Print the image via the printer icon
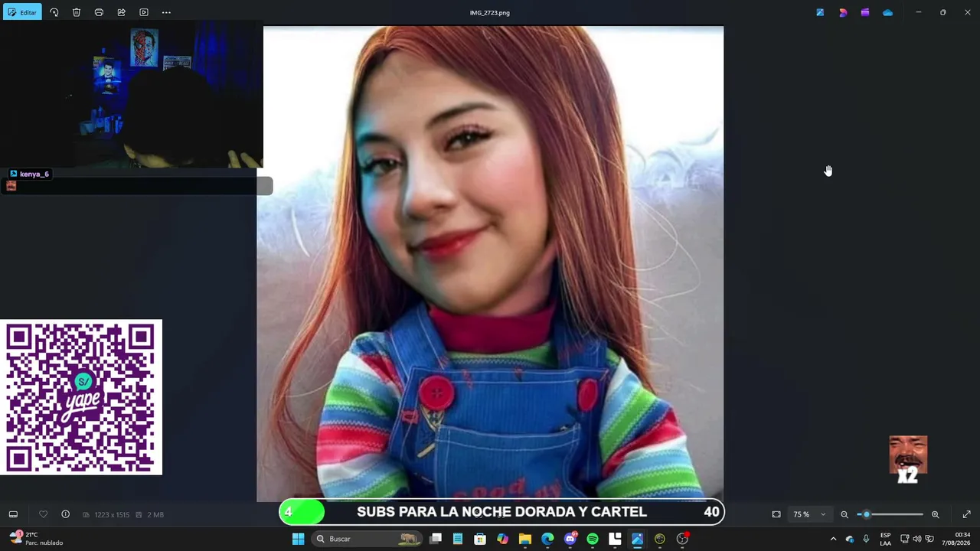 [99, 12]
